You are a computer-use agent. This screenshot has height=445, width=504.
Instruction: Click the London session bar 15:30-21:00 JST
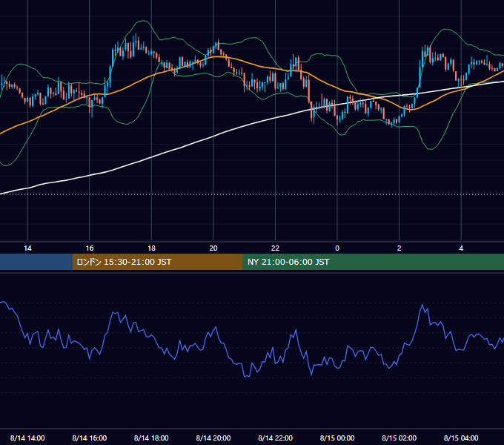click(x=157, y=262)
